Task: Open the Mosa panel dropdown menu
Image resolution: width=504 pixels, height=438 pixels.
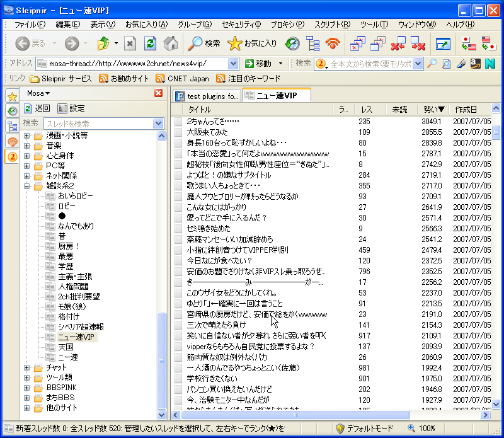Action: pos(38,93)
